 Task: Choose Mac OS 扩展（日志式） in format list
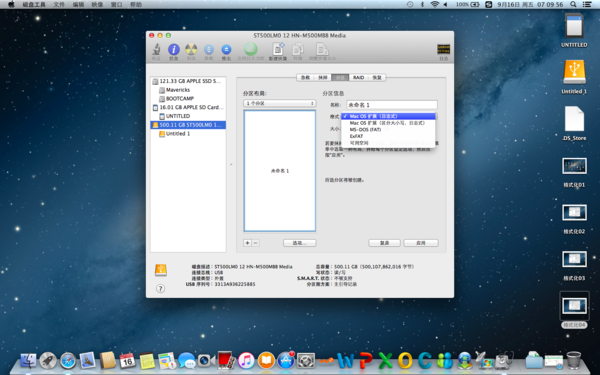[x=388, y=116]
